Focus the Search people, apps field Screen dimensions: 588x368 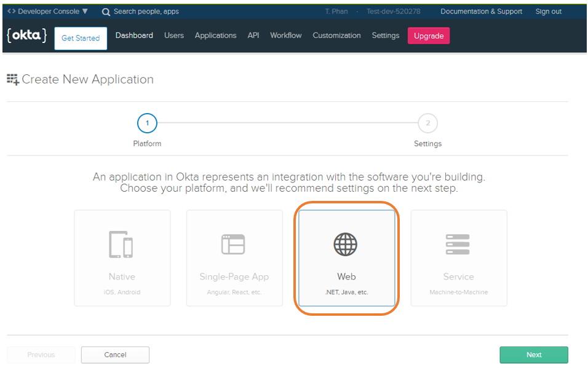(146, 12)
